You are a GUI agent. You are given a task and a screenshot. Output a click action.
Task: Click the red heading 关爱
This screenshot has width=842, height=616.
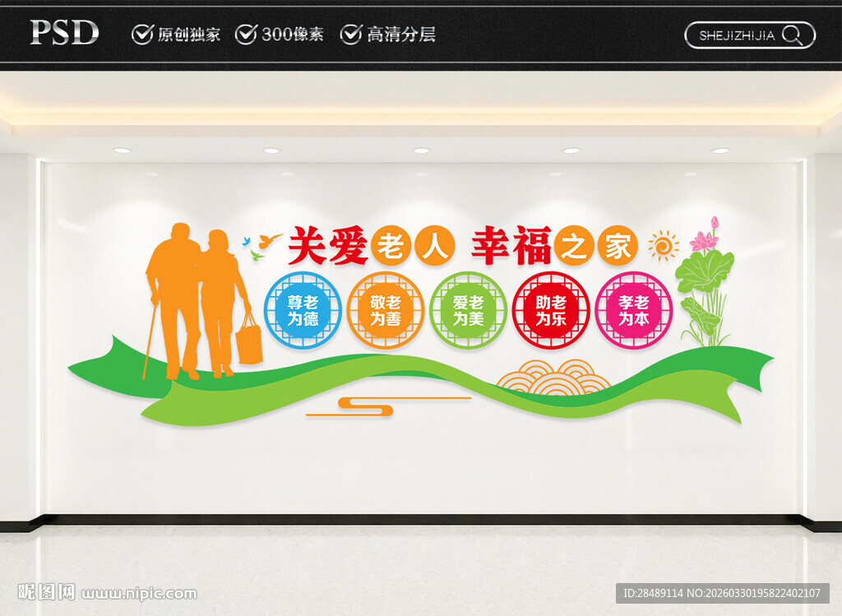coord(327,245)
